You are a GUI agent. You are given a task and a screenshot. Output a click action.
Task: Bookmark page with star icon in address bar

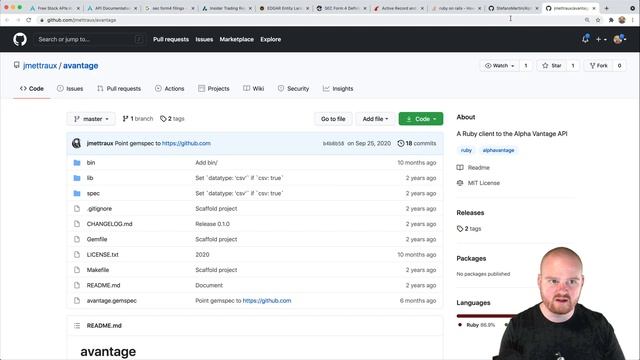coord(598,20)
